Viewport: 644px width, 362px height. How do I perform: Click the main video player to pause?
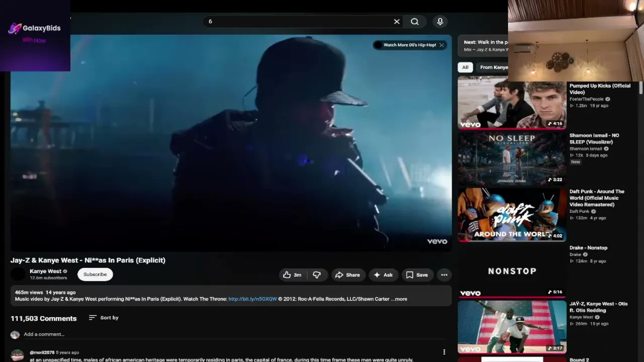pos(231,143)
